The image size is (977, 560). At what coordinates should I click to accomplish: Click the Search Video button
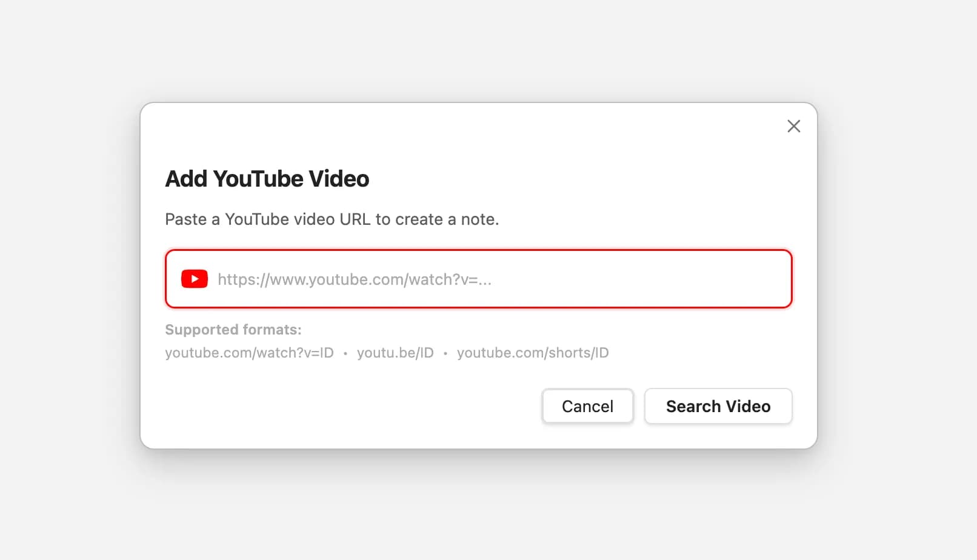tap(718, 406)
